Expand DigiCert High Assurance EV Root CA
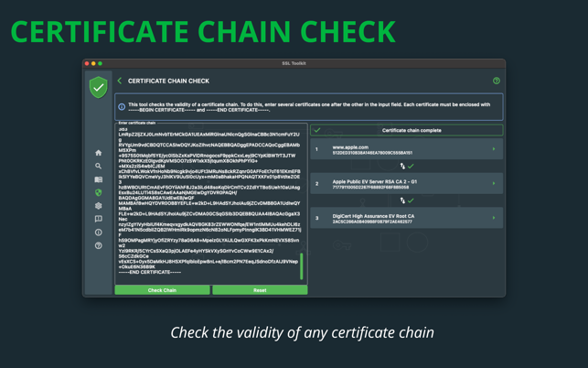 (407, 218)
